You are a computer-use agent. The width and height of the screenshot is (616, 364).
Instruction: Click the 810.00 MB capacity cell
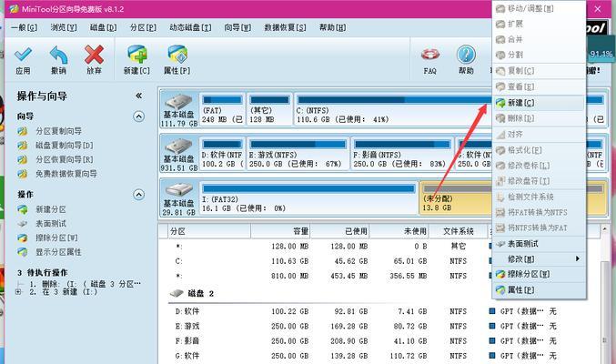(289, 276)
